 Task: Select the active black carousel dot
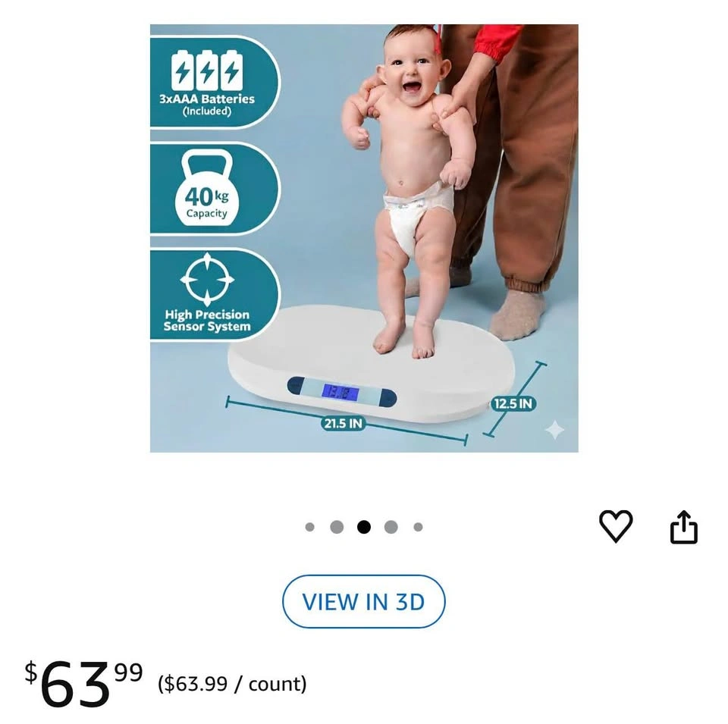pyautogui.click(x=364, y=527)
